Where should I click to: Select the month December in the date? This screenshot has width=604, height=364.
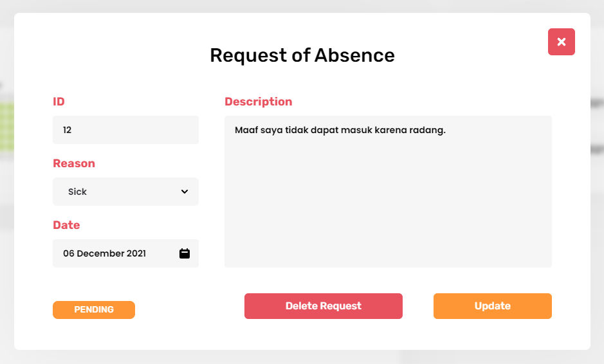(x=100, y=253)
